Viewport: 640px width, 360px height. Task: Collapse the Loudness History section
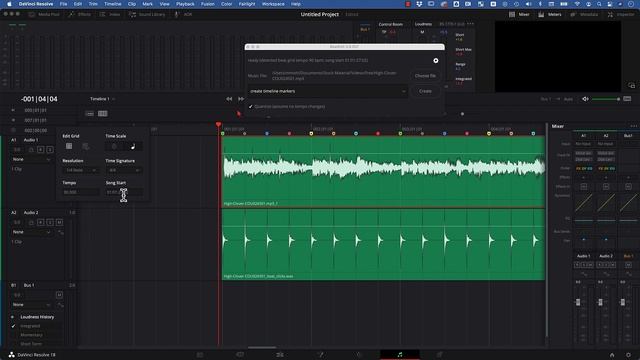[x=13, y=317]
